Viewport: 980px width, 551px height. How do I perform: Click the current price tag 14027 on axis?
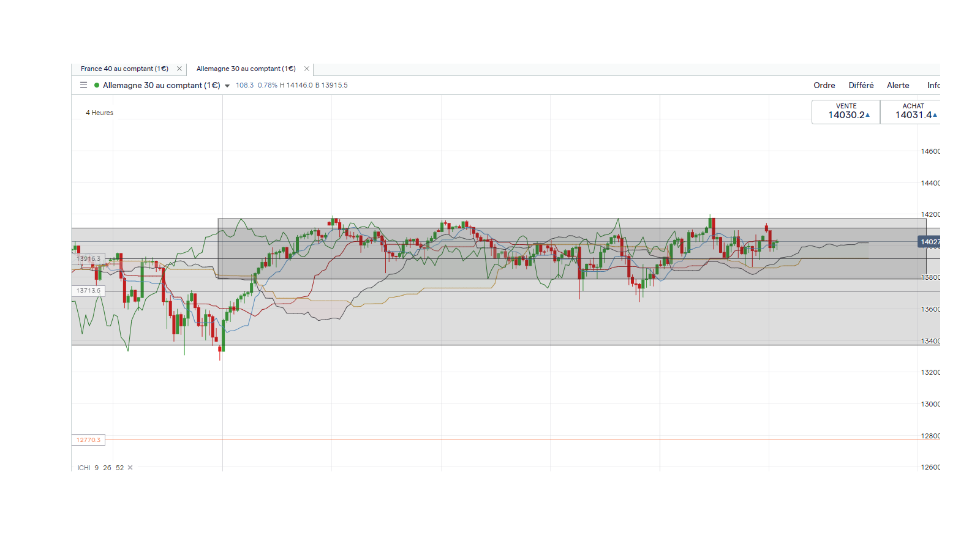point(929,242)
